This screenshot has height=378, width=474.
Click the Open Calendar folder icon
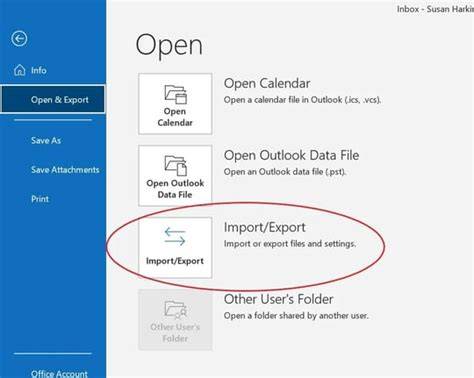pos(175,95)
